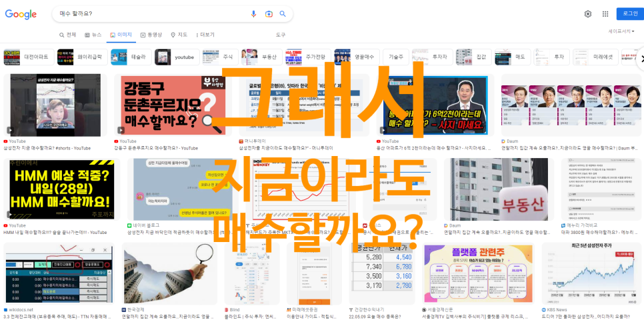Select the 미래에셋 filter chip
Image resolution: width=644 pixels, height=320 pixels.
[595, 57]
